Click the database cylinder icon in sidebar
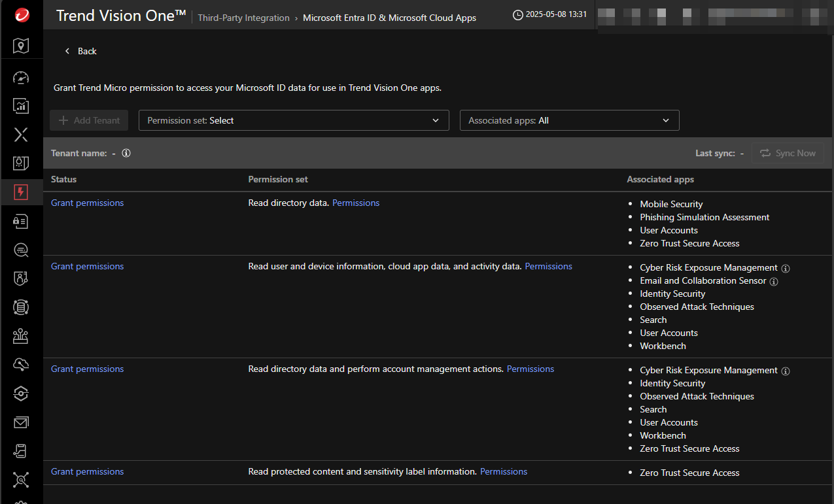This screenshot has width=834, height=504. pyautogui.click(x=21, y=307)
